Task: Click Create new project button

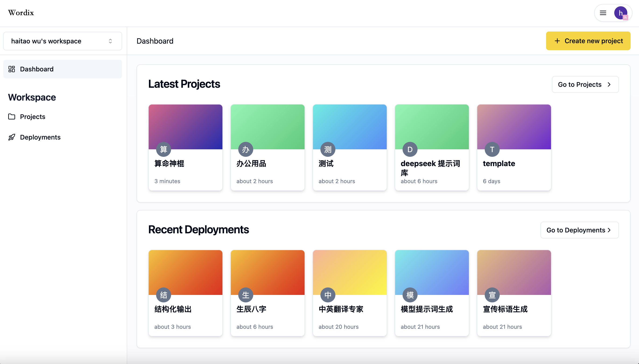Action: click(588, 41)
